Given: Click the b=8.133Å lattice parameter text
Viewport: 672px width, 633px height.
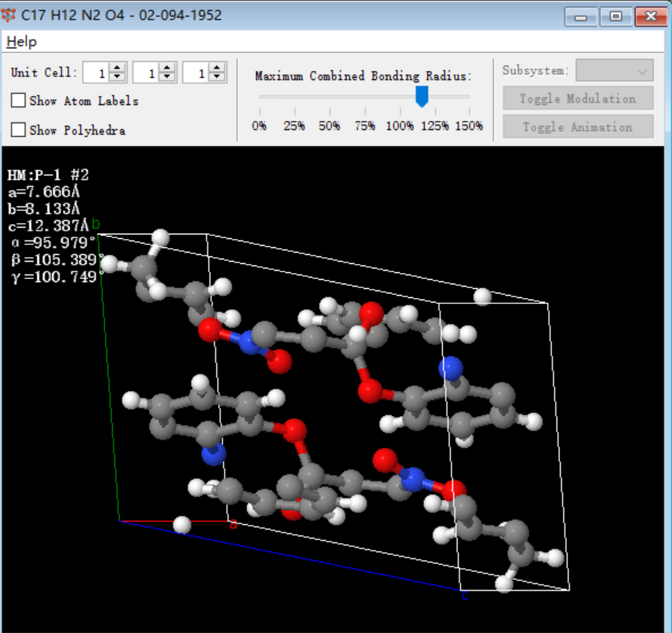Looking at the screenshot, I should point(44,209).
